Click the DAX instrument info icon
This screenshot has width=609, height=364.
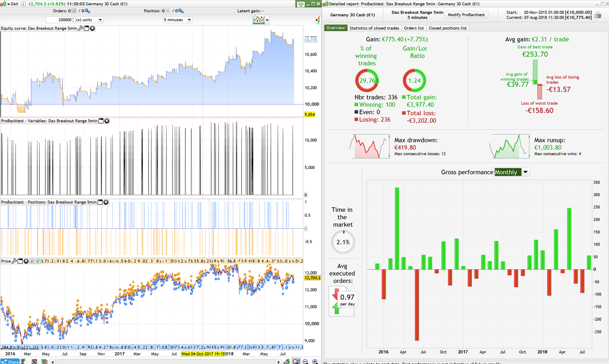point(23,4)
